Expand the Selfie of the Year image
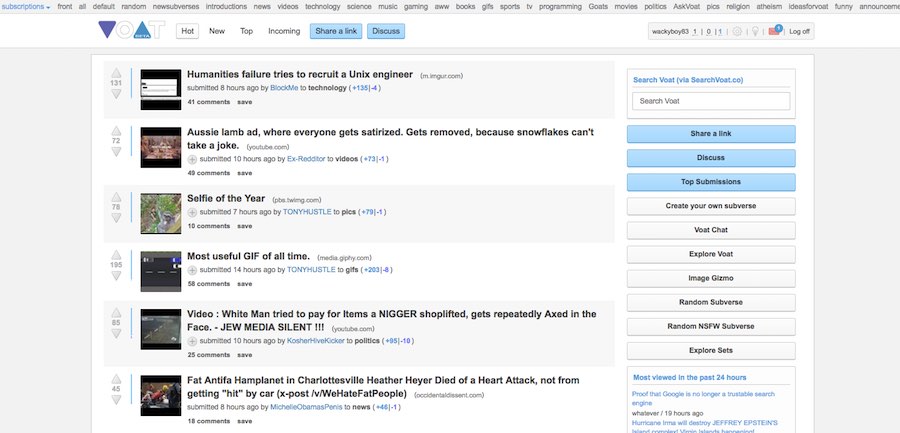Viewport: 900px width, 433px height. (x=193, y=212)
